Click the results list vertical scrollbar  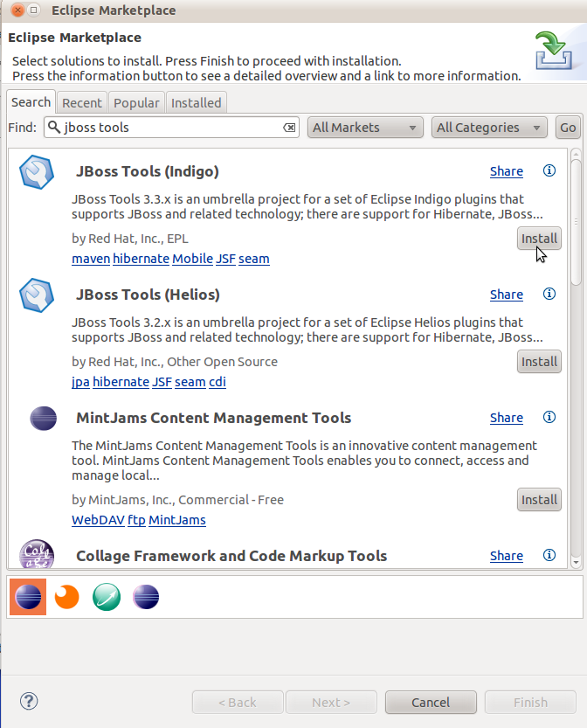click(x=576, y=218)
